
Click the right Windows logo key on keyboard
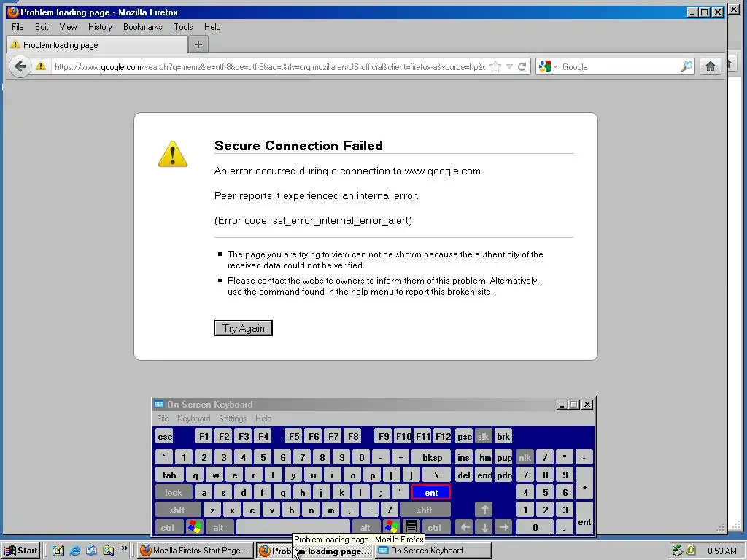tap(392, 528)
